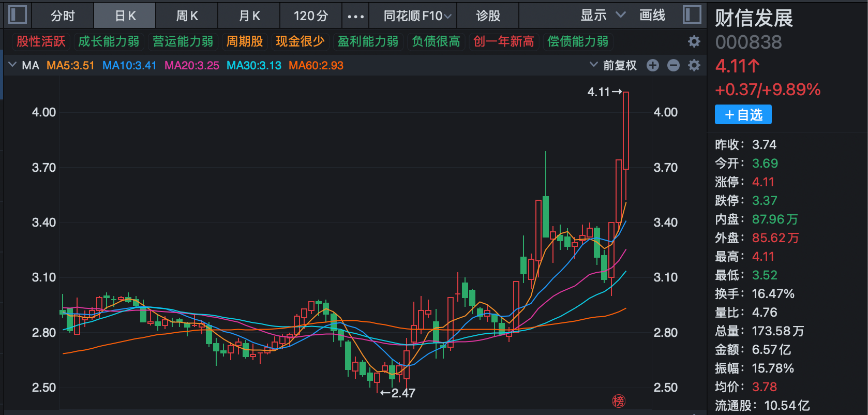Collapse the MA indicator chevron
Viewport: 868px width, 415px height.
coord(12,65)
